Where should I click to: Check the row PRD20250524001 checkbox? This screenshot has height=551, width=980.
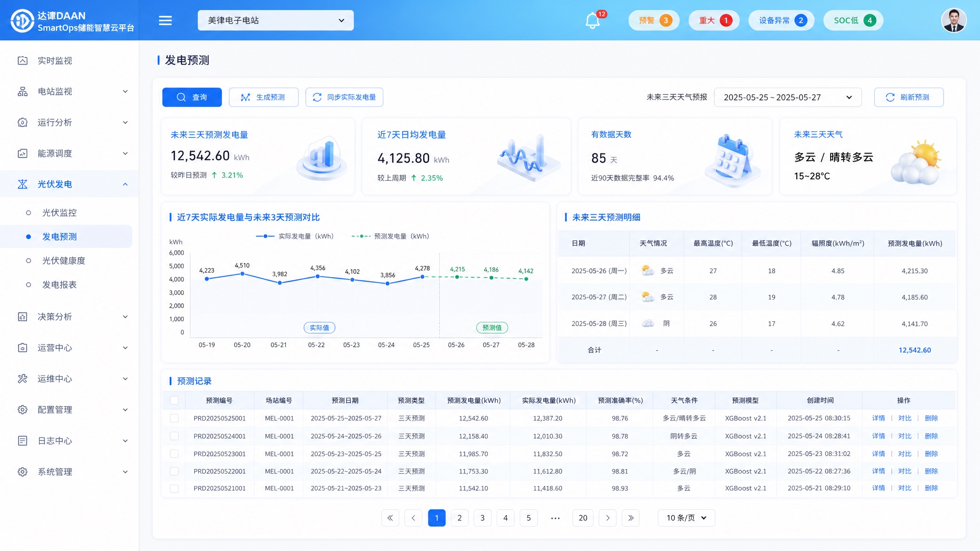coord(174,436)
